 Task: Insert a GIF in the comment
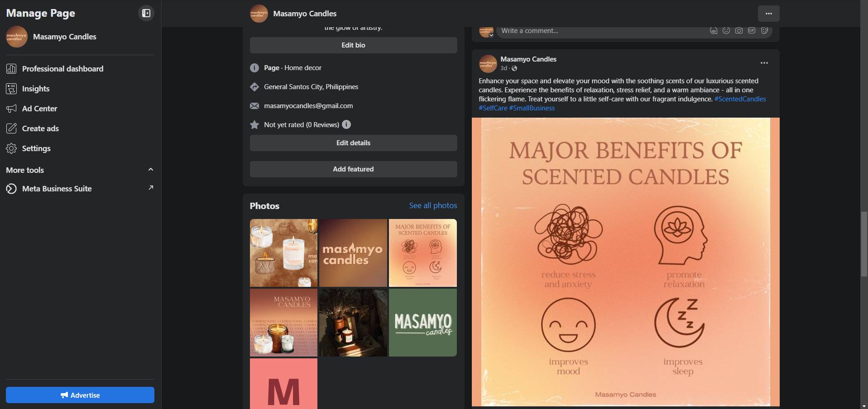pyautogui.click(x=752, y=31)
